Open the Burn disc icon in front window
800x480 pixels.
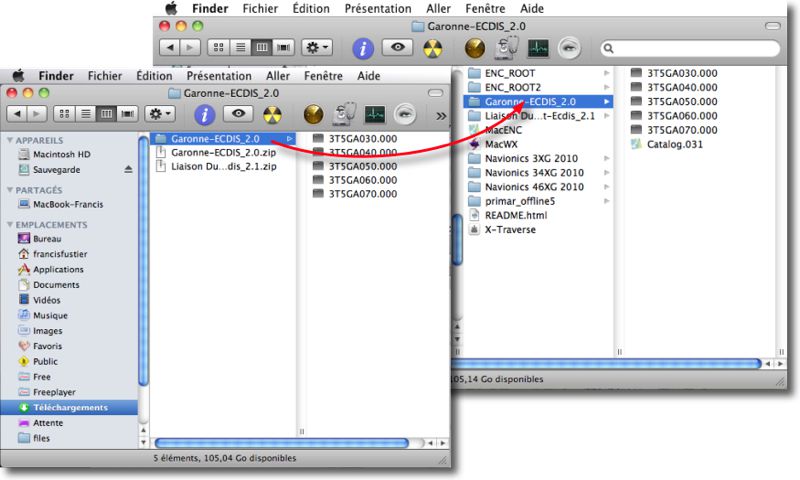click(x=272, y=115)
